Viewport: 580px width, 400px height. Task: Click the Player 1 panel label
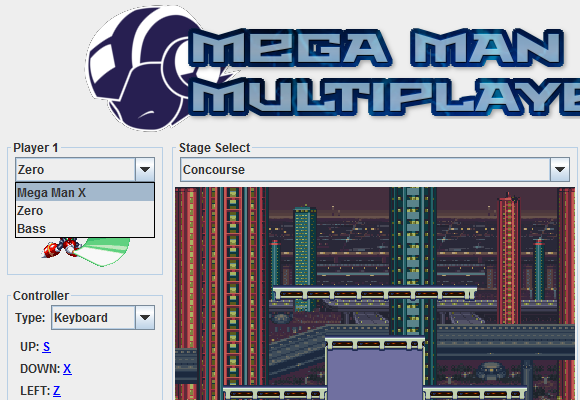click(36, 148)
